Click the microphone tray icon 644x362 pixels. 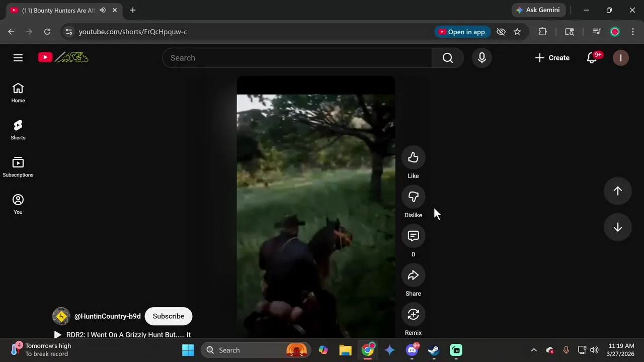566,350
